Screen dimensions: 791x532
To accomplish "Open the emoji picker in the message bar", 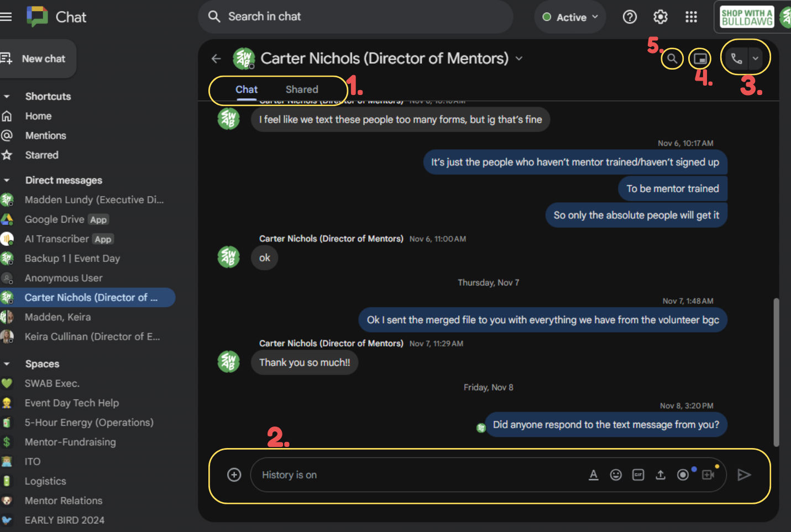I will pos(616,475).
